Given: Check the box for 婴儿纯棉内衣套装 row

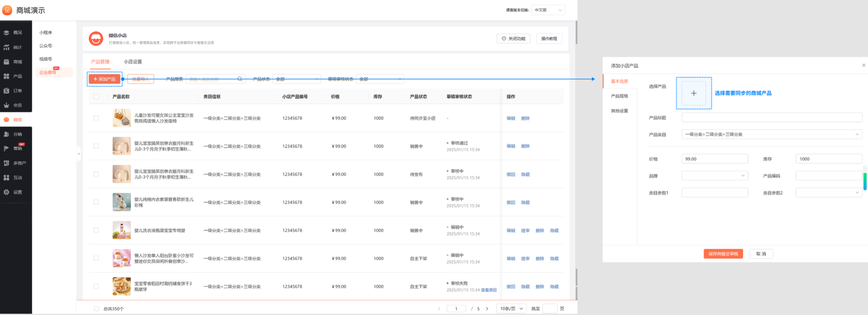Looking at the screenshot, I should pyautogui.click(x=96, y=202).
